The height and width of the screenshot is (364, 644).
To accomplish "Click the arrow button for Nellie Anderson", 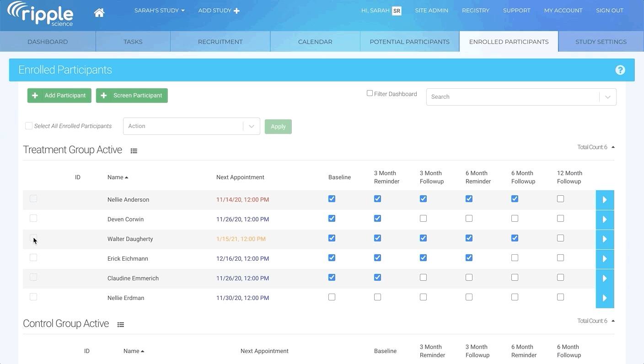I will (604, 200).
